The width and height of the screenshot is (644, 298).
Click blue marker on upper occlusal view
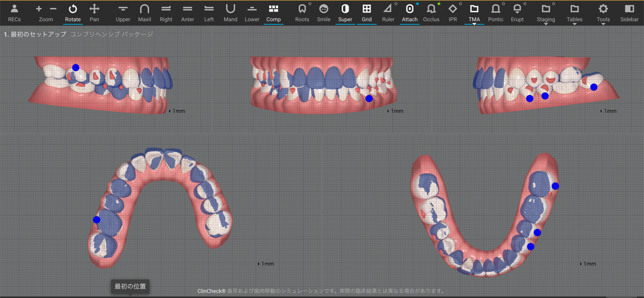click(x=97, y=220)
